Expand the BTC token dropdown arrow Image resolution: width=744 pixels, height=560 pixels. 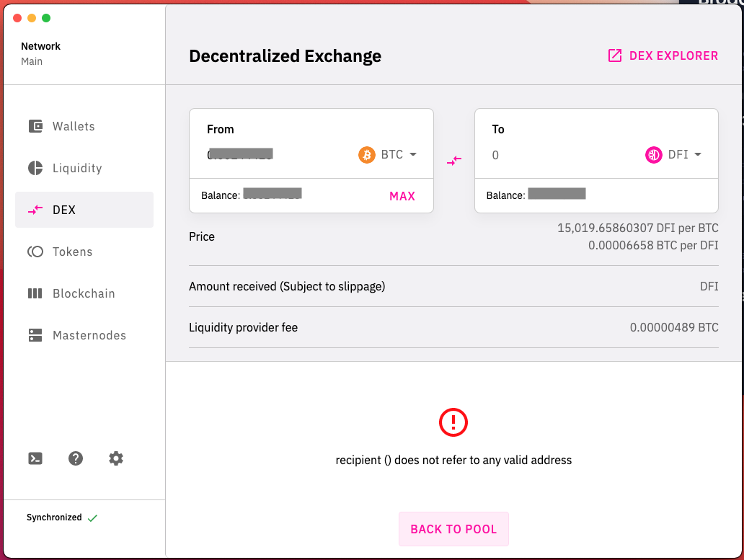(413, 154)
